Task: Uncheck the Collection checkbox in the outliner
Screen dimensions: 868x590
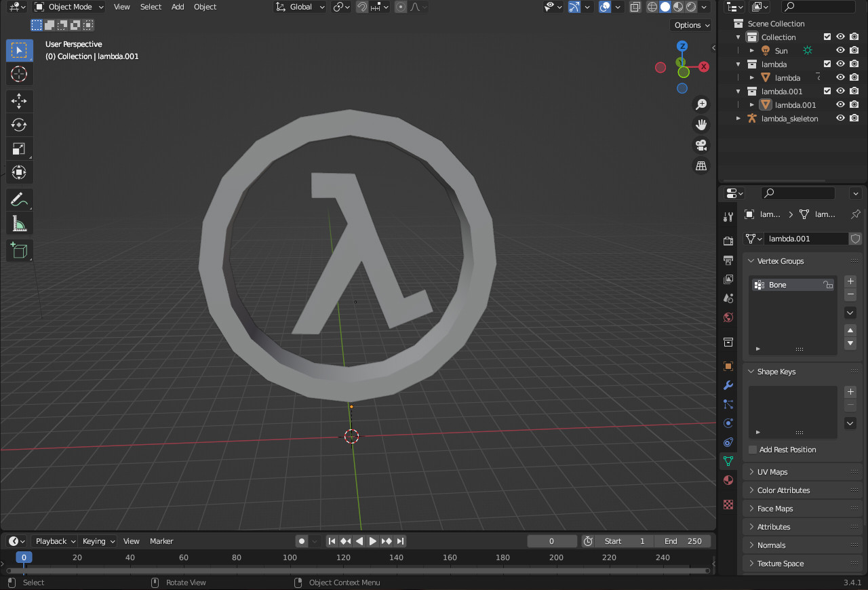Action: [x=827, y=37]
